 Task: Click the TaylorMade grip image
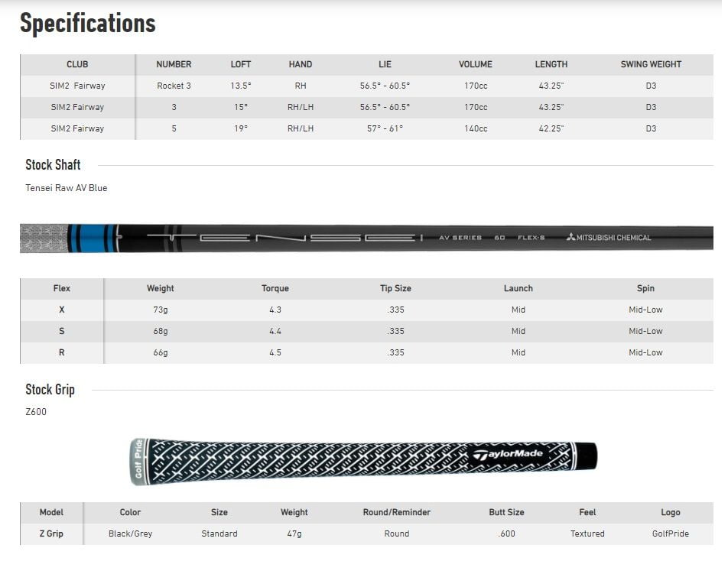click(x=363, y=462)
